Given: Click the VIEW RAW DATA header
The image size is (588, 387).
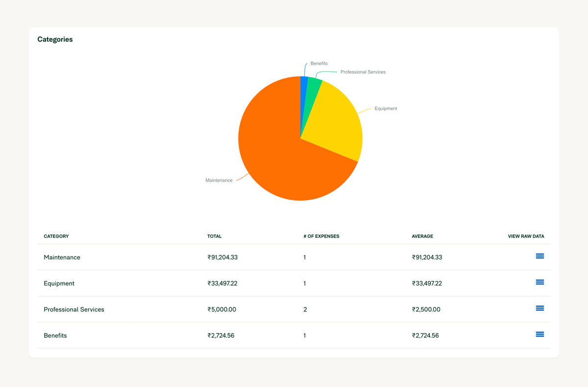Looking at the screenshot, I should pos(526,236).
